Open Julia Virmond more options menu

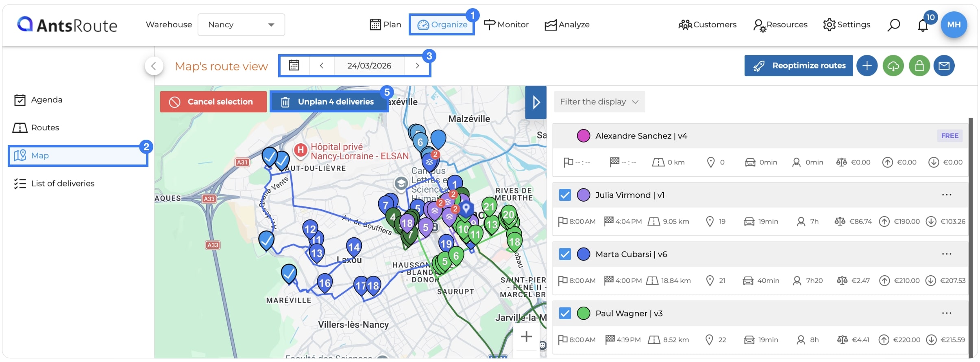(x=947, y=195)
